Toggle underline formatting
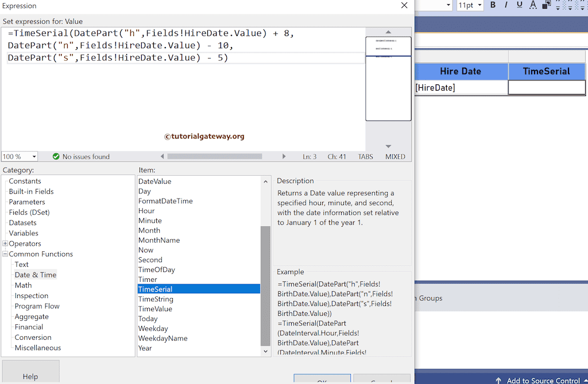Image resolution: width=588 pixels, height=384 pixels. click(x=519, y=5)
